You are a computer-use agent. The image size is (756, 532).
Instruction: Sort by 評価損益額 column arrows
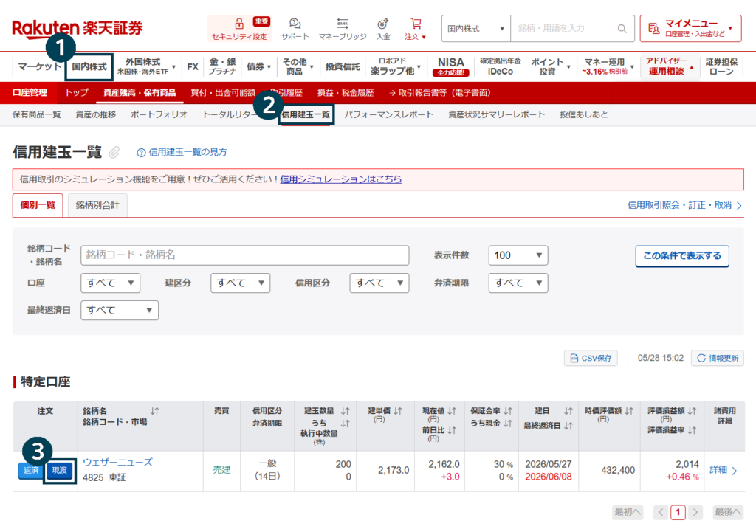coord(692,411)
